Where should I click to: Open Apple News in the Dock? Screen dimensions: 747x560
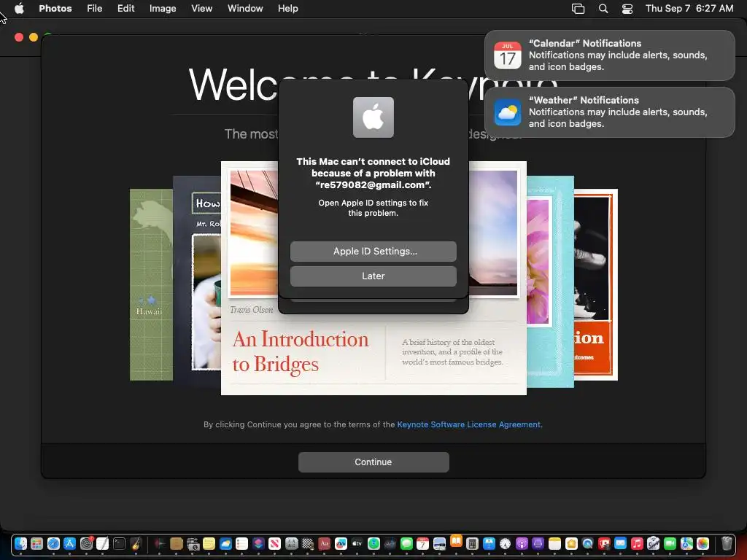(274, 543)
